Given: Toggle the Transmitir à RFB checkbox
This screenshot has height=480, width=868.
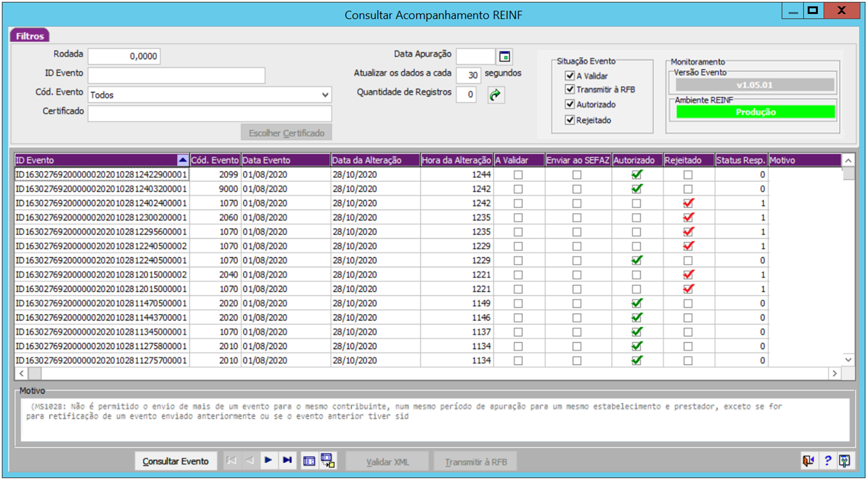Looking at the screenshot, I should pos(570,90).
